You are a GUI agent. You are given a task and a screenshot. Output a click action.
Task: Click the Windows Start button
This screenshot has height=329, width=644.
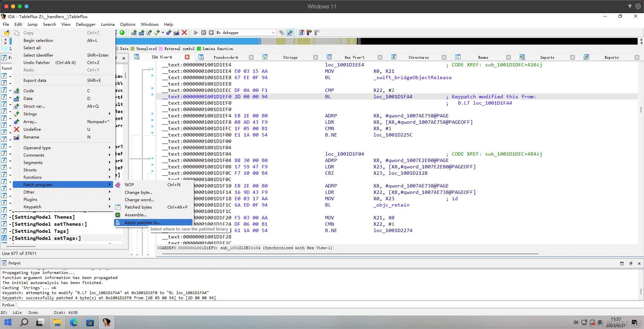click(x=8, y=323)
